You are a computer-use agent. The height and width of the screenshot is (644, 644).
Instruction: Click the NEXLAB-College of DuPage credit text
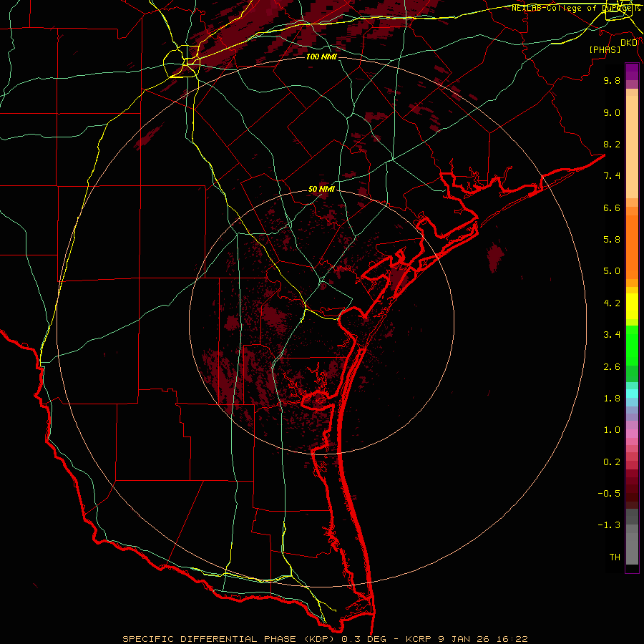coord(575,8)
